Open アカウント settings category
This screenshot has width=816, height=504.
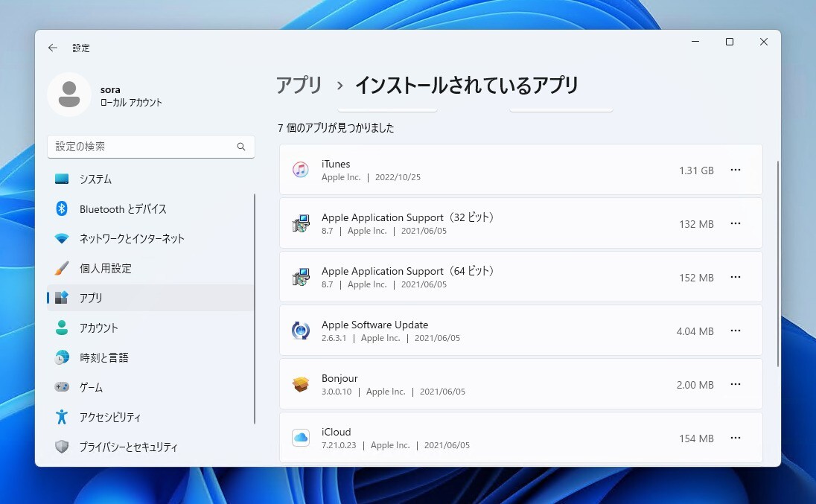click(150, 328)
